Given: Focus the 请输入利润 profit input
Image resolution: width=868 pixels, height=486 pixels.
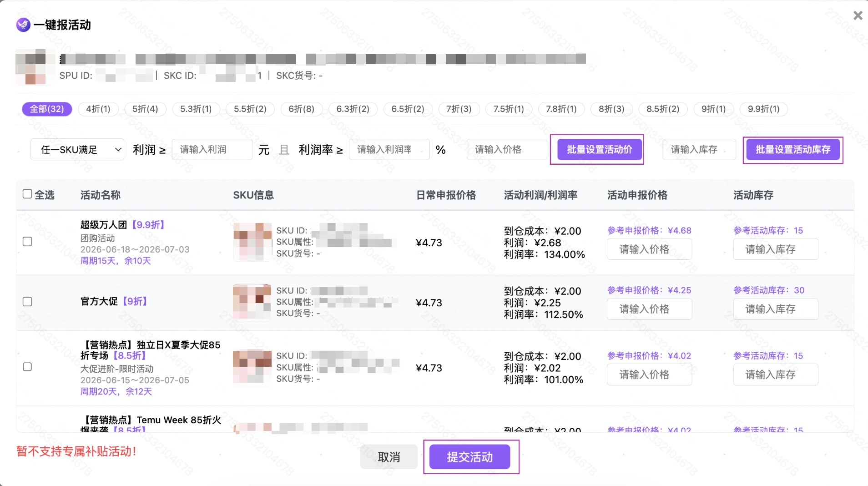Looking at the screenshot, I should pyautogui.click(x=212, y=150).
